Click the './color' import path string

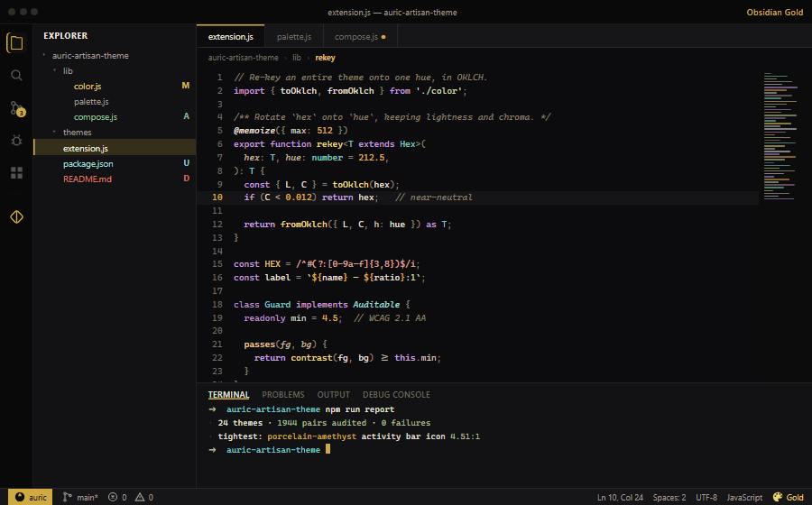pyautogui.click(x=438, y=90)
